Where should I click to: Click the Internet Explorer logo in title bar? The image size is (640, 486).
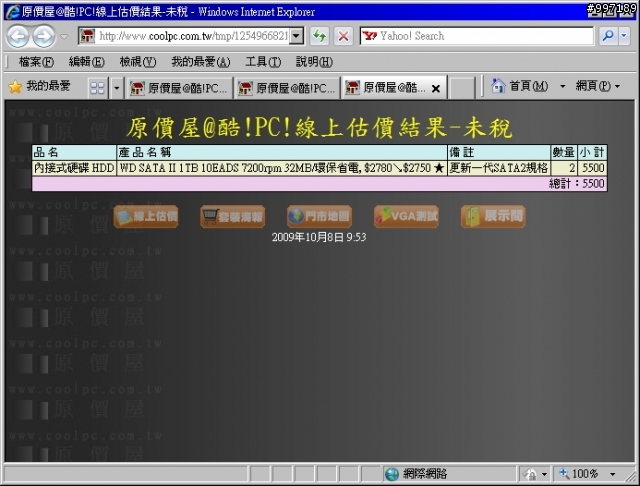pyautogui.click(x=13, y=11)
